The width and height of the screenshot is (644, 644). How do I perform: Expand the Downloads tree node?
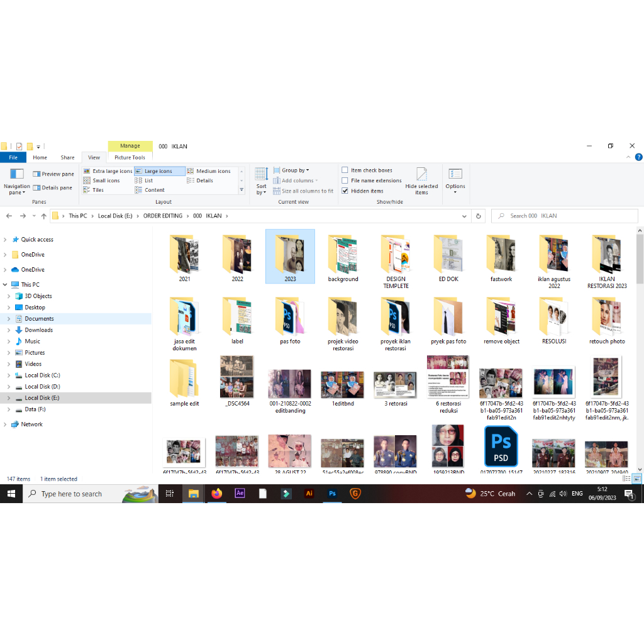tap(9, 330)
